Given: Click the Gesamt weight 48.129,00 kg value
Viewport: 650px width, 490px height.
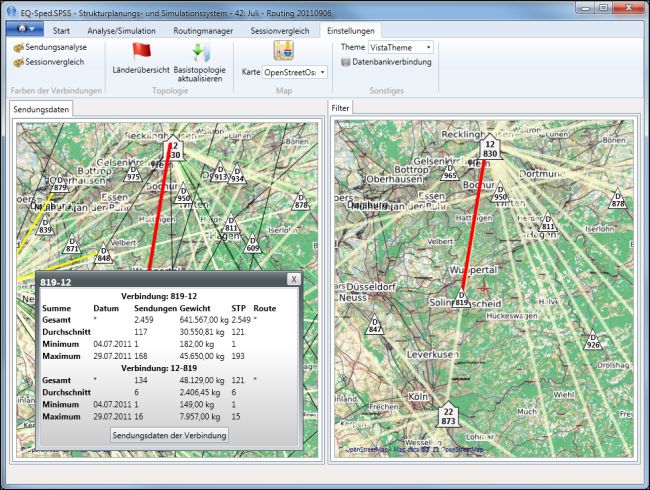Looking at the screenshot, I should pyautogui.click(x=201, y=380).
